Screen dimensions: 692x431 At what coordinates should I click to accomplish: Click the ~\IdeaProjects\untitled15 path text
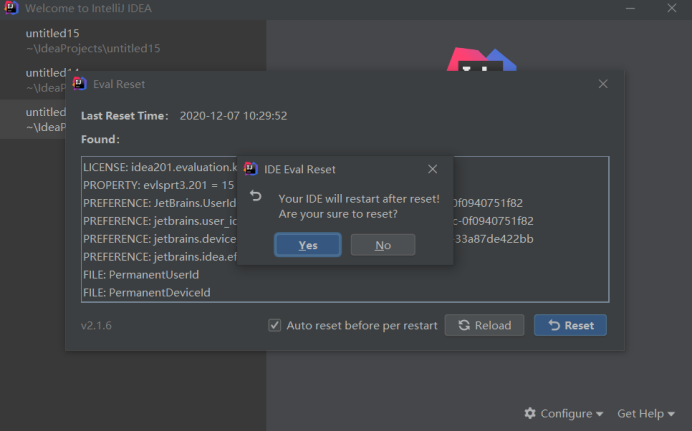pos(93,49)
